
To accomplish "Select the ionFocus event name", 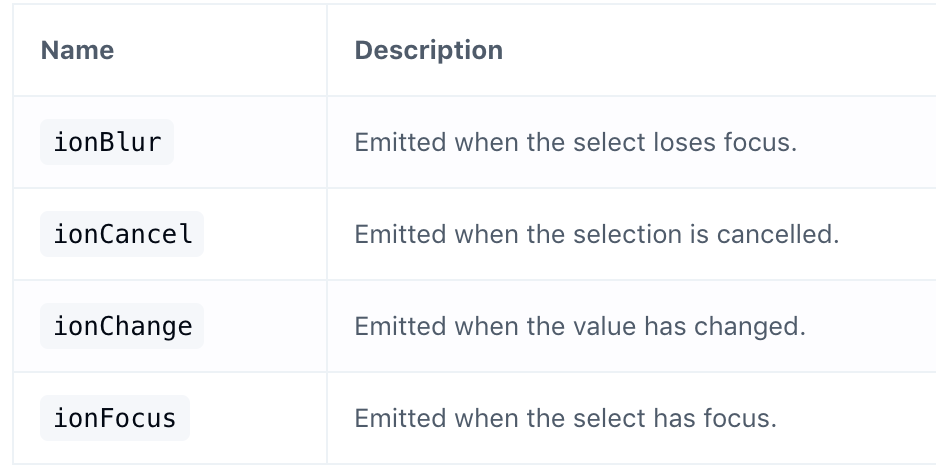I will point(114,418).
